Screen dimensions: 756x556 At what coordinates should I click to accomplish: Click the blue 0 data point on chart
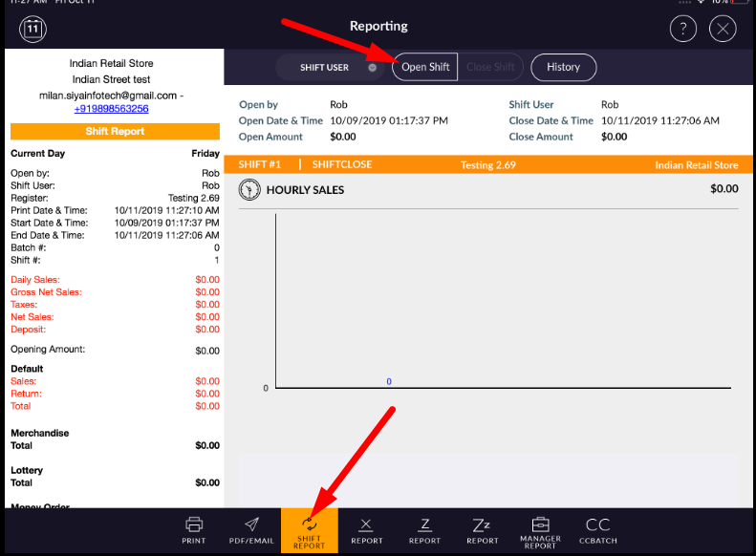coord(389,381)
